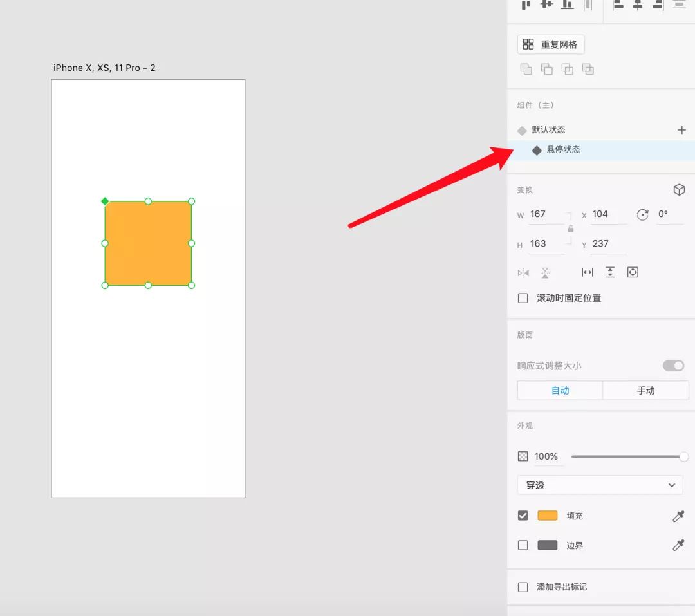The height and width of the screenshot is (616, 695).
Task: Add a new component state with plus icon
Action: (681, 130)
